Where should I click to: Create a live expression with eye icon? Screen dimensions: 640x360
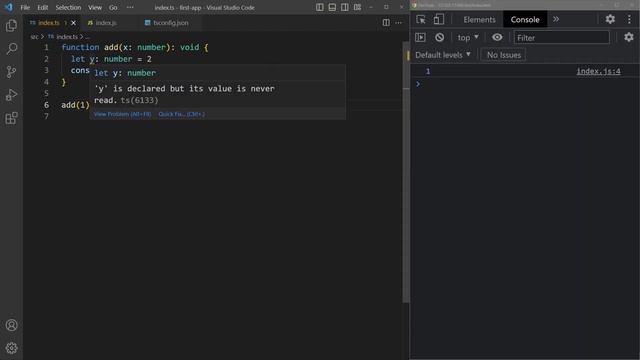click(x=497, y=38)
